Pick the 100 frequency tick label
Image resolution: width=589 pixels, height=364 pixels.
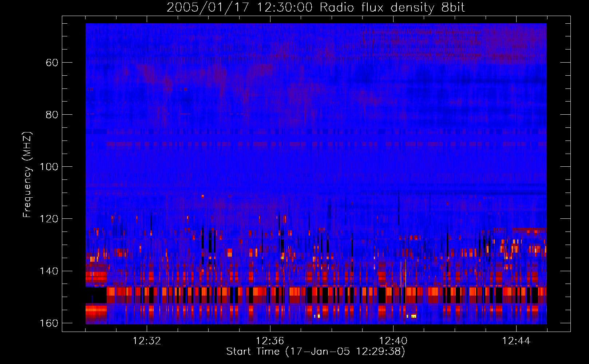[x=49, y=167]
